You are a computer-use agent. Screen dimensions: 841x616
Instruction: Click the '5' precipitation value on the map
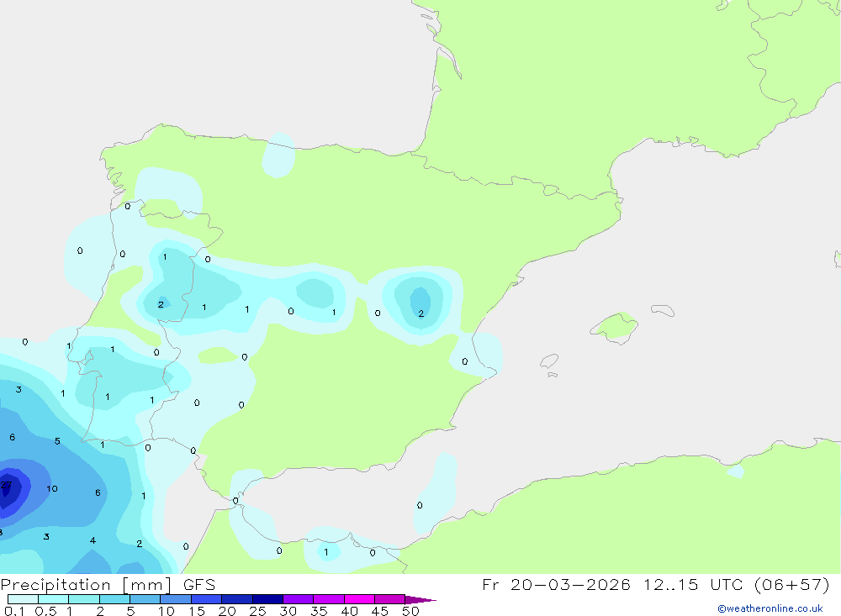click(57, 441)
